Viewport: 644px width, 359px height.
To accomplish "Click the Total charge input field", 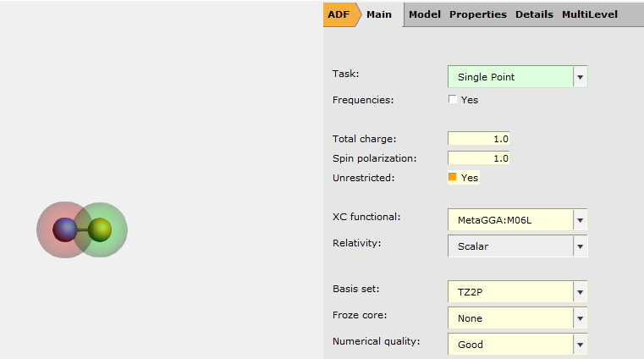I will (x=478, y=138).
